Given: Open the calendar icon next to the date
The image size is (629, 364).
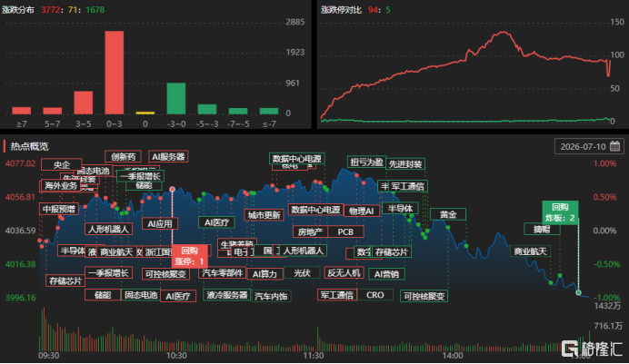Looking at the screenshot, I should pyautogui.click(x=615, y=146).
